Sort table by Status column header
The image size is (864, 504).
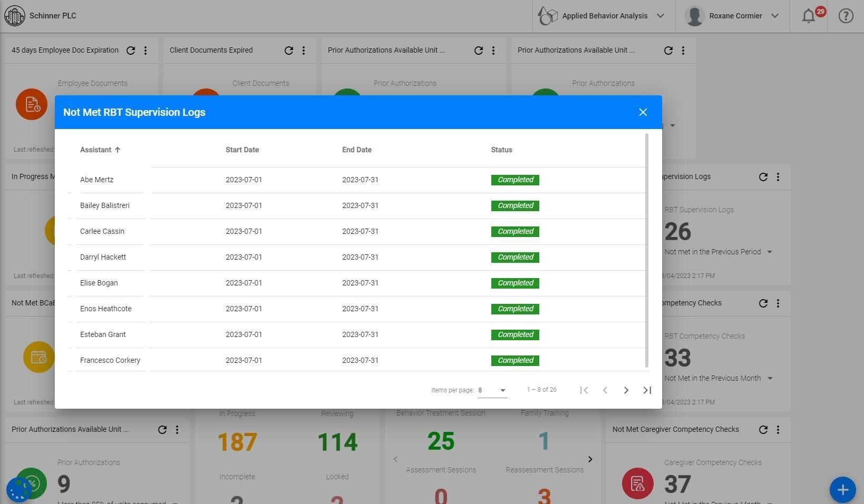click(x=501, y=150)
